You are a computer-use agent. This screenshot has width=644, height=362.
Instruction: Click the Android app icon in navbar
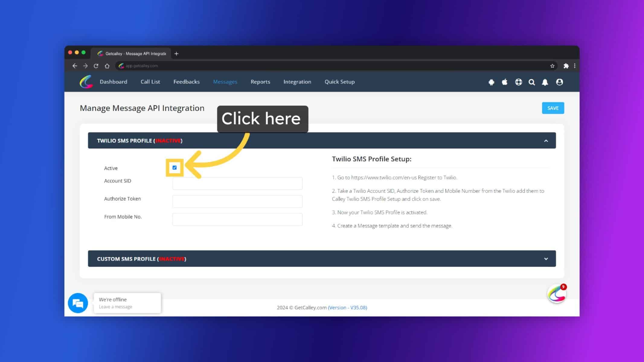[x=491, y=82]
